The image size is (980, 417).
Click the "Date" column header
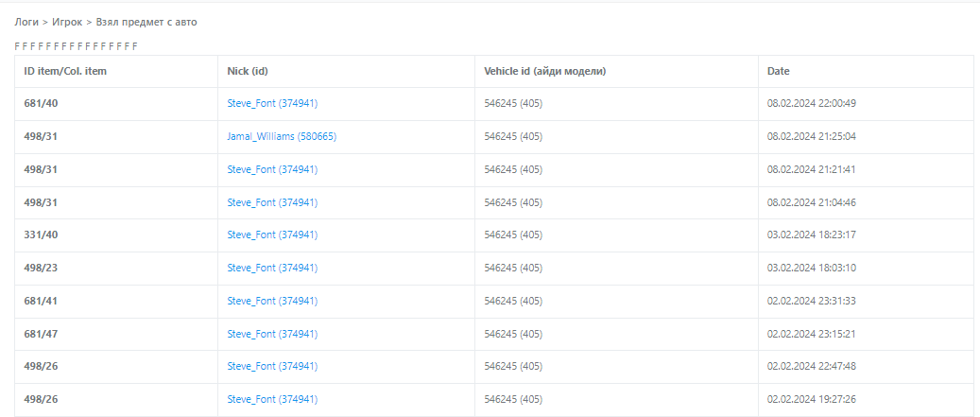click(x=778, y=71)
